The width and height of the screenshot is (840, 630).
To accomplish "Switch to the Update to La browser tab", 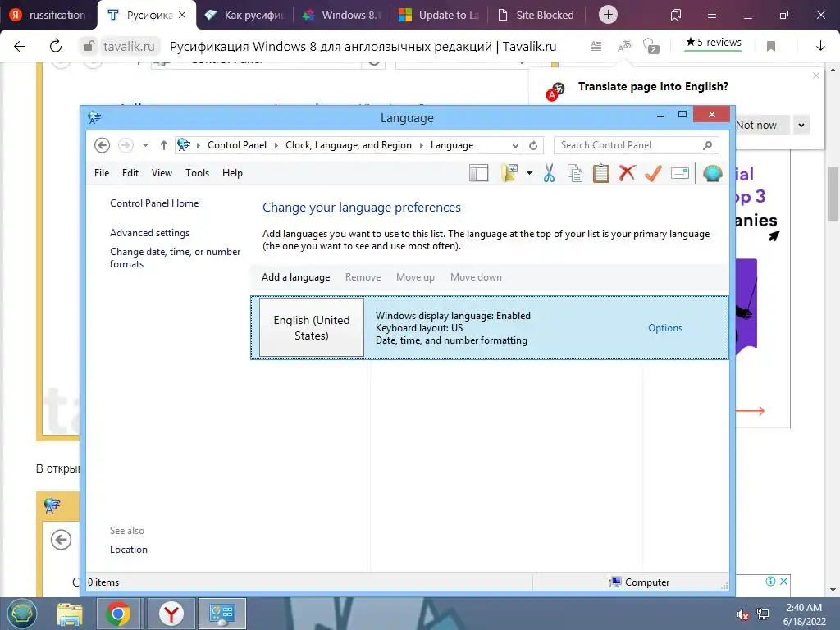I will pos(440,15).
